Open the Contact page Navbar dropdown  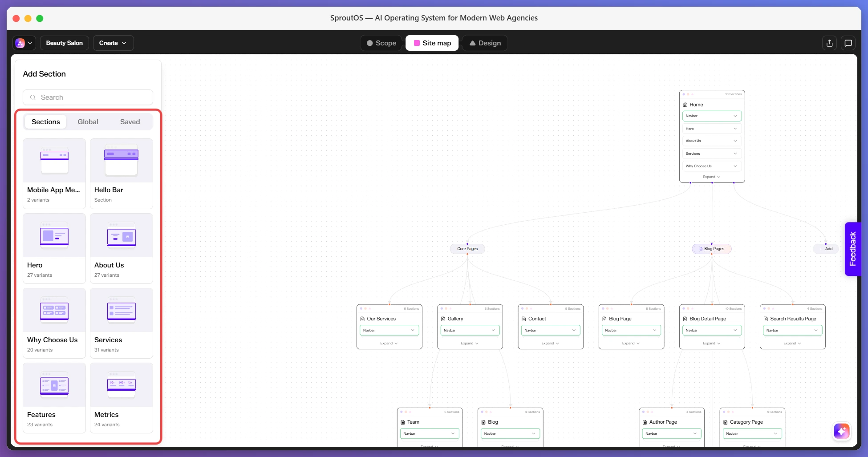pyautogui.click(x=551, y=330)
